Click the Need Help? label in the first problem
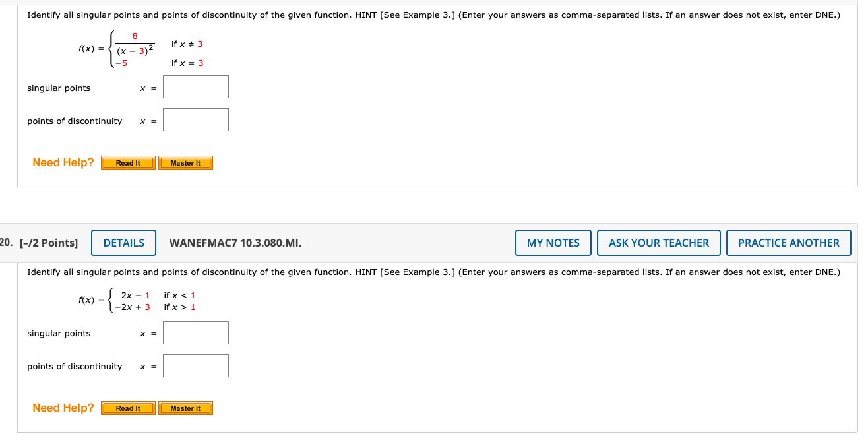Image resolution: width=868 pixels, height=440 pixels. (x=62, y=162)
